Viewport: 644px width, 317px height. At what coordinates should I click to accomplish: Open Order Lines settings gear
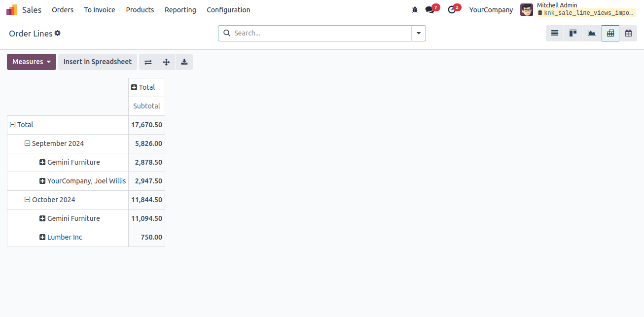pyautogui.click(x=58, y=33)
